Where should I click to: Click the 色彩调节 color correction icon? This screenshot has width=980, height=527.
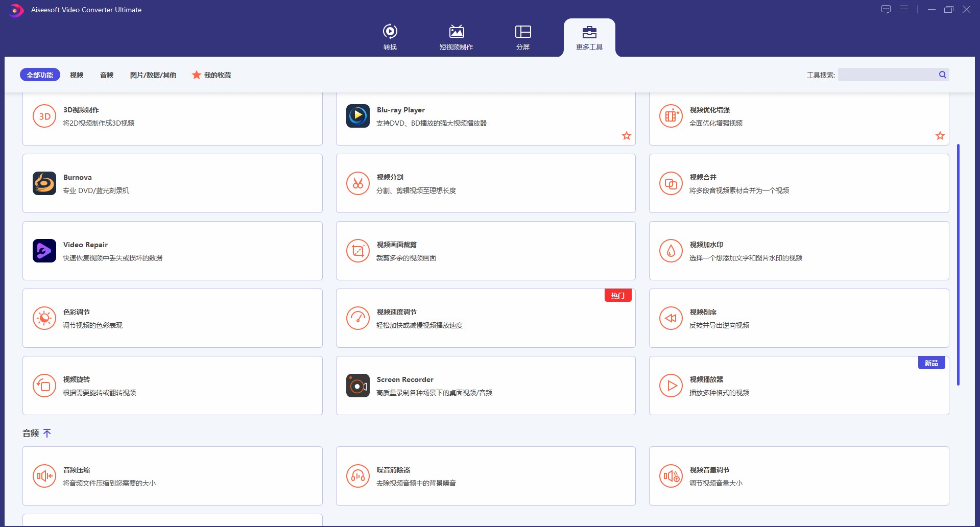44,318
